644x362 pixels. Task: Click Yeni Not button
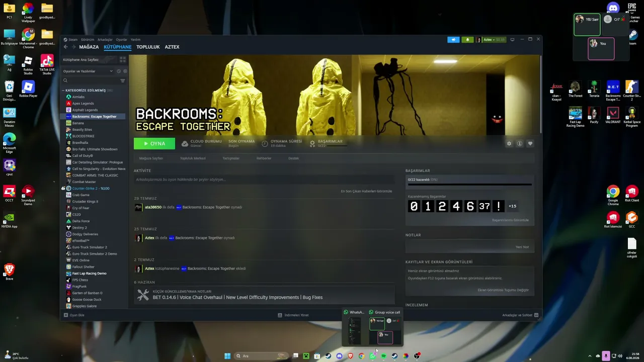[522, 247]
